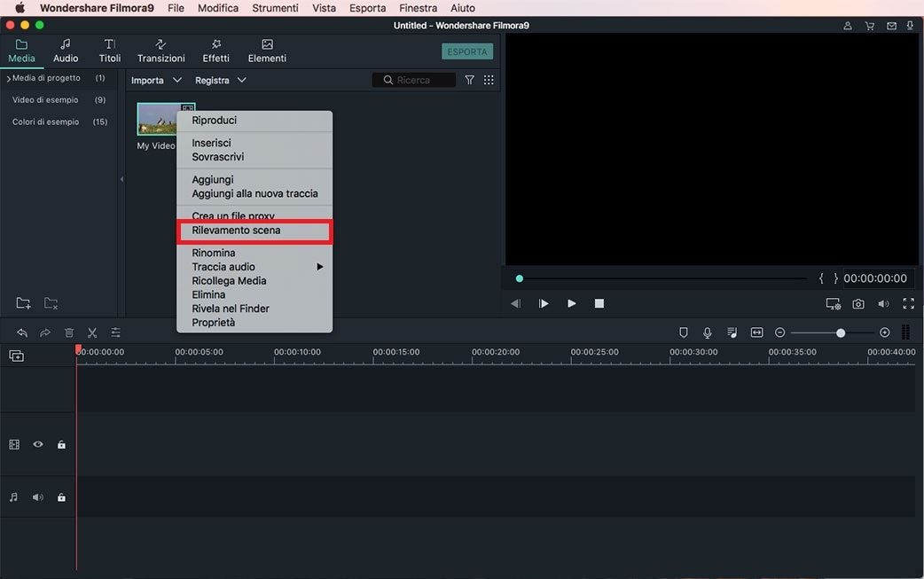924x579 pixels.
Task: Click the preview progress scrubber handle
Action: (x=519, y=278)
